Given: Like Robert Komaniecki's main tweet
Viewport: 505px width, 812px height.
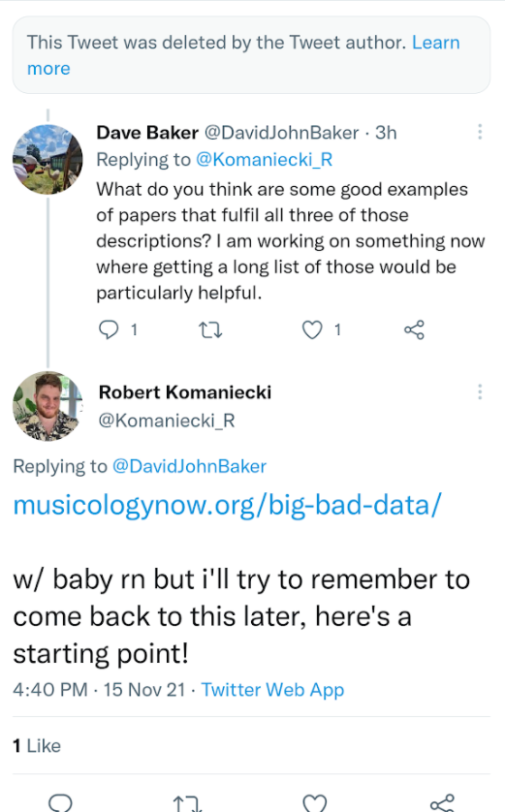Looking at the screenshot, I should point(314,802).
